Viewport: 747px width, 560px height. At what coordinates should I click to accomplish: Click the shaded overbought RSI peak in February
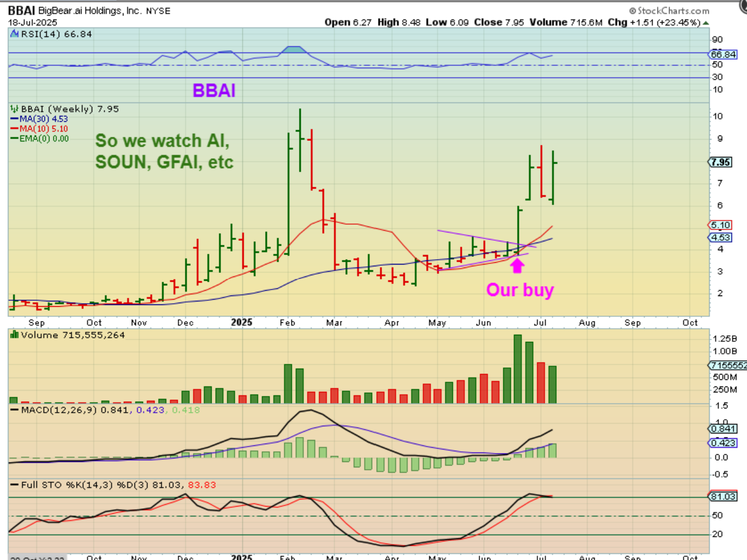[294, 50]
